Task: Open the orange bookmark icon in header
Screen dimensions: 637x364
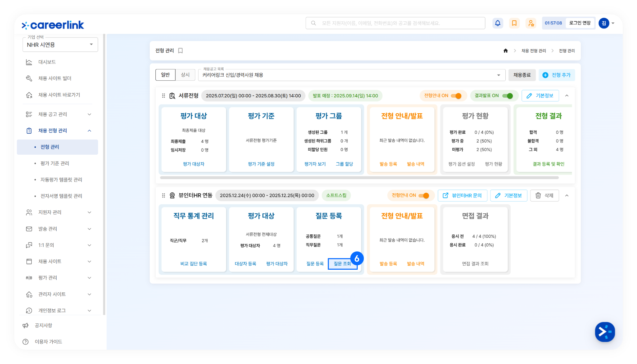Action: tap(514, 23)
